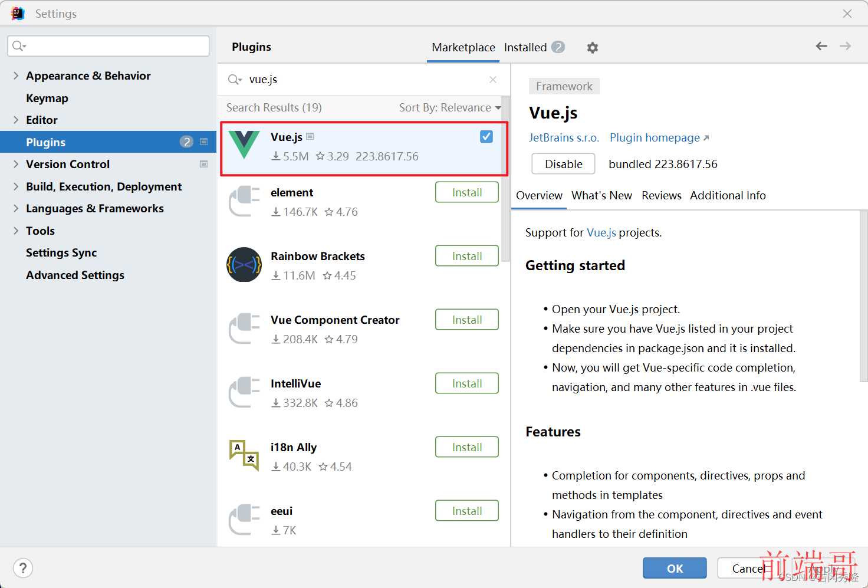Expand Languages & Frameworks node

[x=16, y=208]
